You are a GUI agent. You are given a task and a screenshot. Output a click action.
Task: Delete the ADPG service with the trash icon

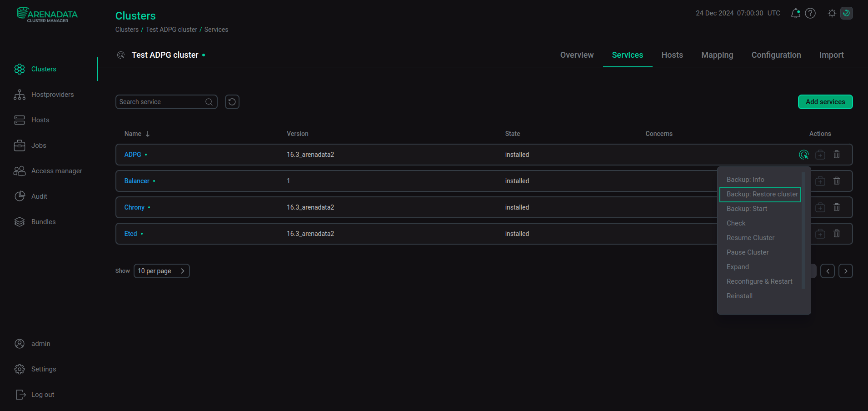(x=837, y=155)
